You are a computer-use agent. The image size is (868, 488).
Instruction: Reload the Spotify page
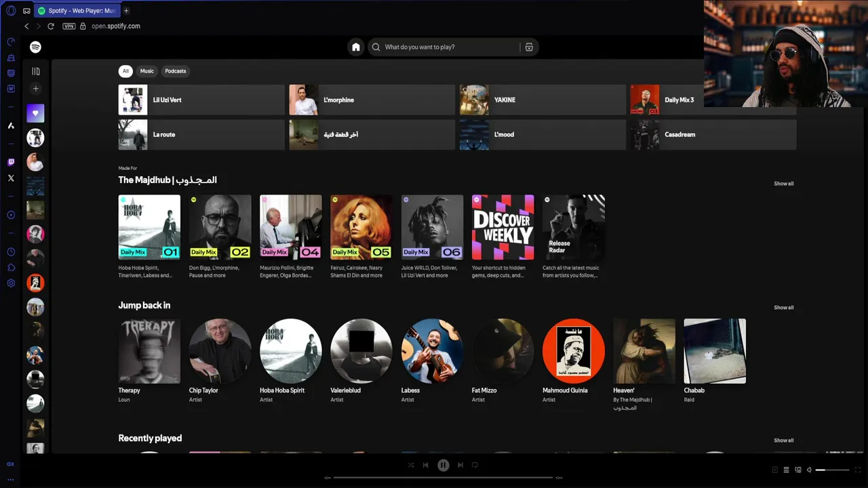click(x=51, y=26)
